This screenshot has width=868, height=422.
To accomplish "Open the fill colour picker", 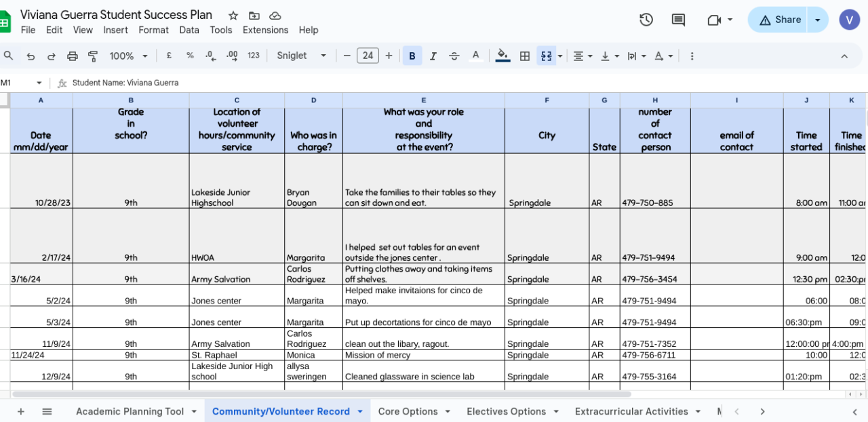I will [502, 56].
